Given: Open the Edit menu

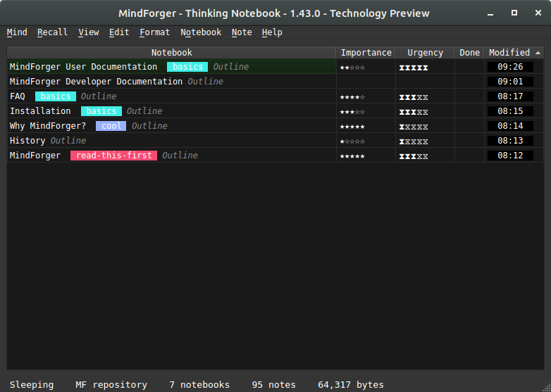Looking at the screenshot, I should 119,32.
